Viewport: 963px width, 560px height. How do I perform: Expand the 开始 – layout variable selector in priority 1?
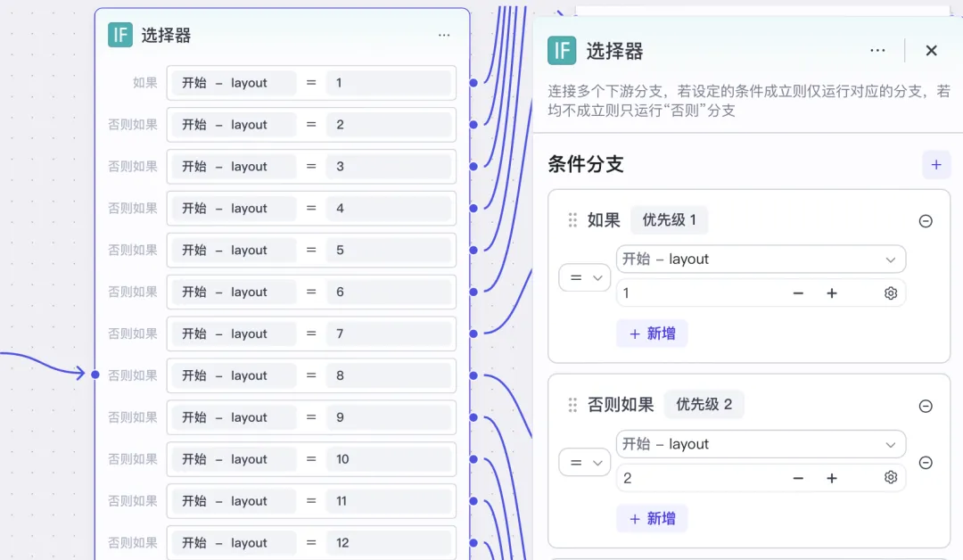pos(761,259)
